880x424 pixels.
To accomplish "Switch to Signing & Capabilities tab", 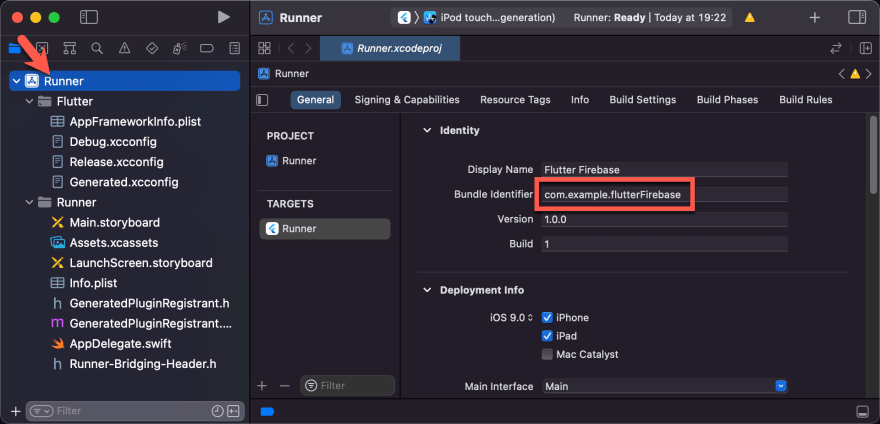I will click(x=407, y=100).
